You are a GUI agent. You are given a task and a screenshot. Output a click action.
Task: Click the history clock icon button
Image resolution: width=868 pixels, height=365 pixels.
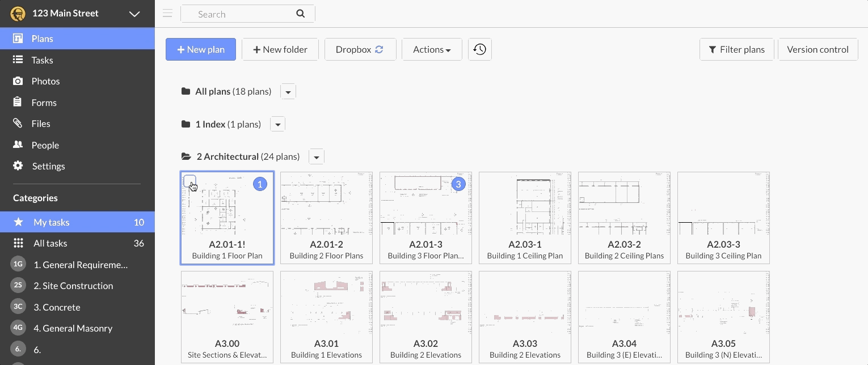479,49
